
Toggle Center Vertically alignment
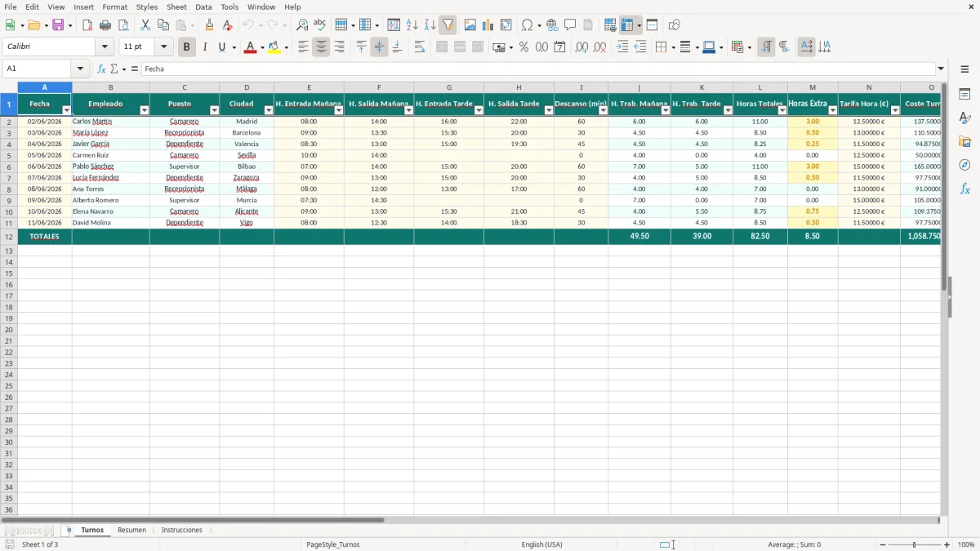[x=379, y=47]
